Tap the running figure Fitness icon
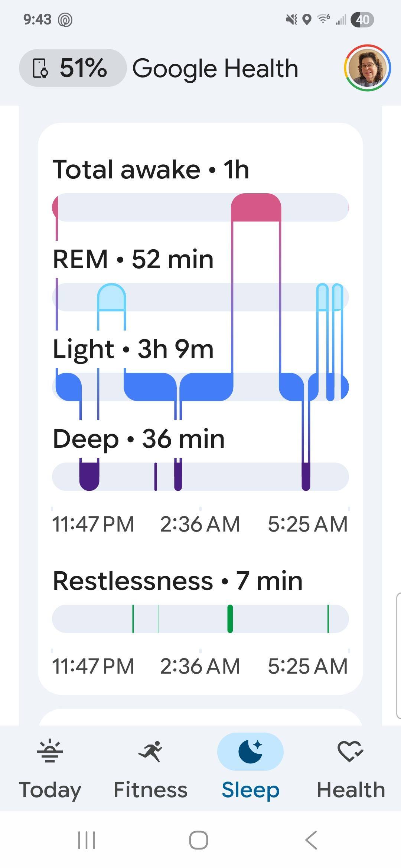401x868 pixels. [x=150, y=752]
